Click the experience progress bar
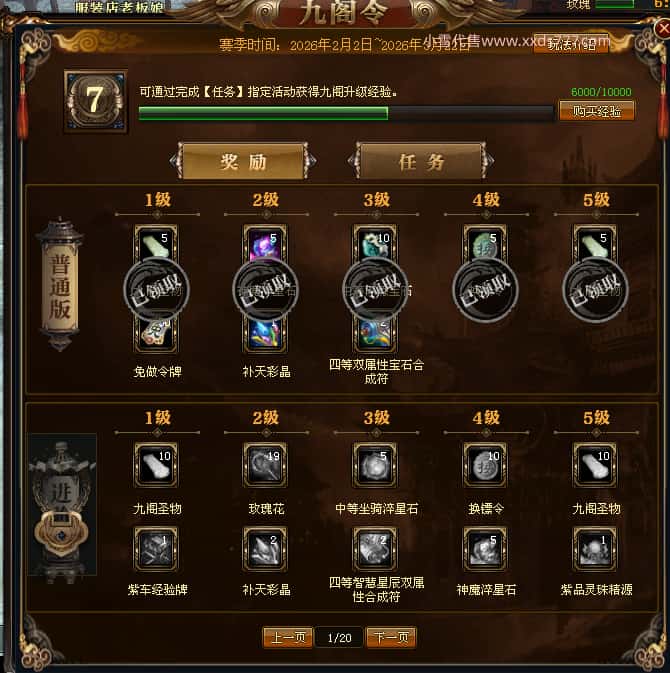 pyautogui.click(x=346, y=113)
